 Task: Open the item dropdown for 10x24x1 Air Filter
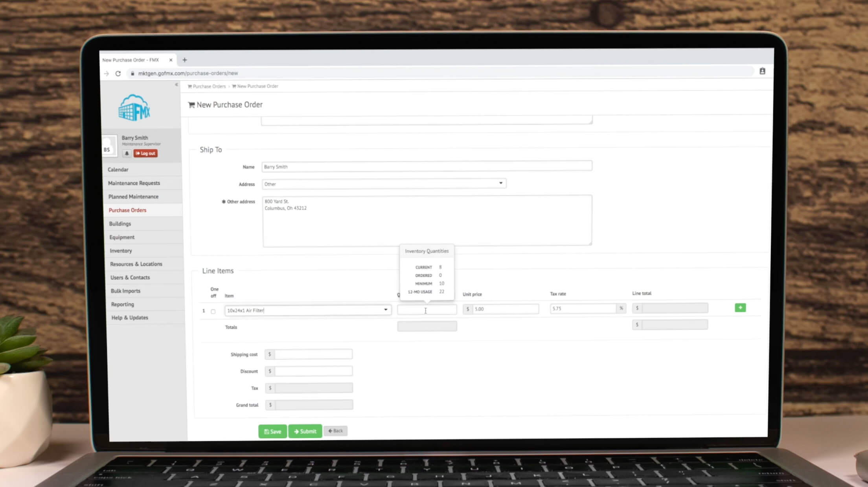tap(385, 310)
